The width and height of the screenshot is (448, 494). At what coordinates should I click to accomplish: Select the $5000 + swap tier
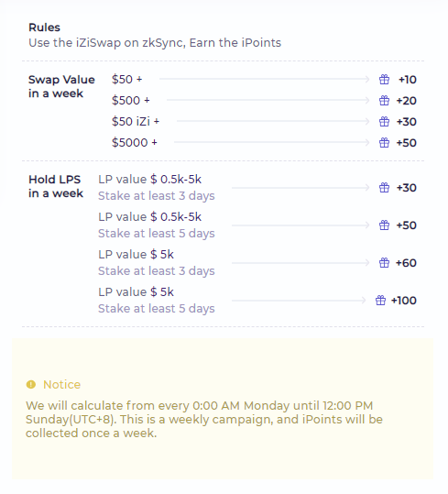pyautogui.click(x=135, y=143)
